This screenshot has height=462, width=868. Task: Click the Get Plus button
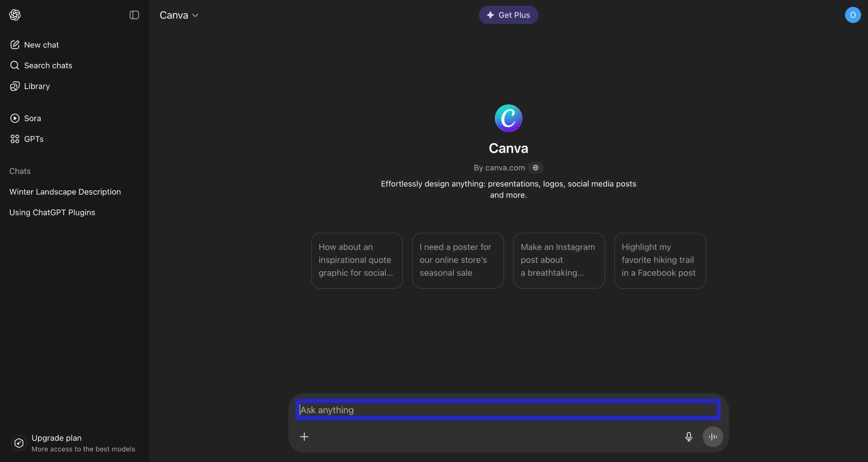click(509, 15)
